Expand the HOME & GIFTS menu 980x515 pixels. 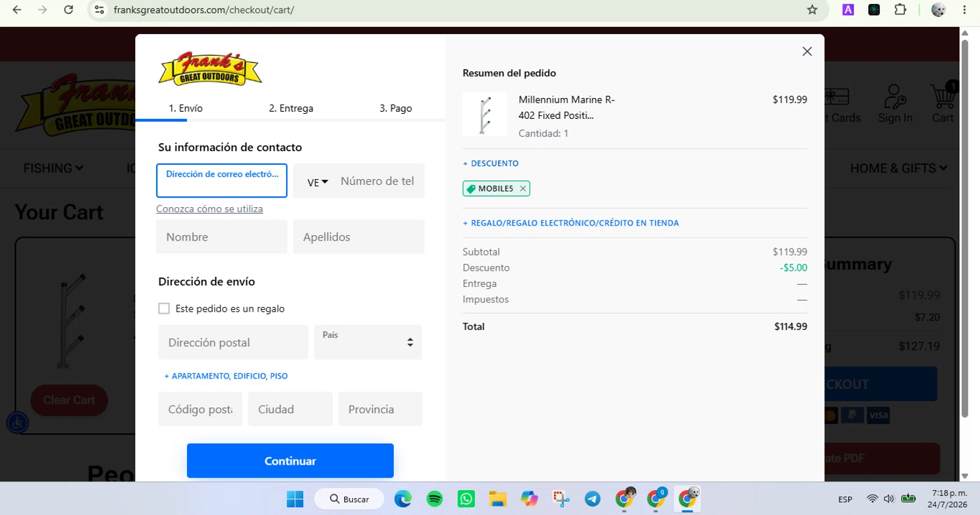point(898,168)
